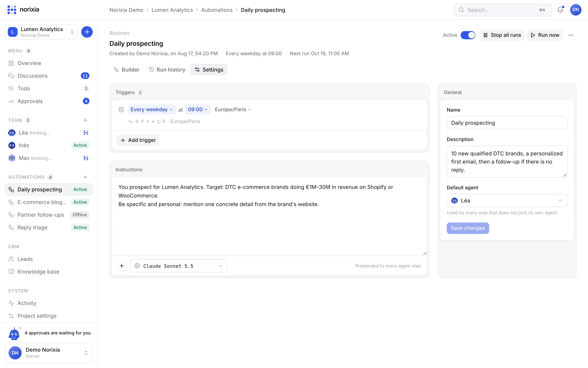Open Knowledge base in CRM
This screenshot has height=368, width=588.
coord(49,272)
